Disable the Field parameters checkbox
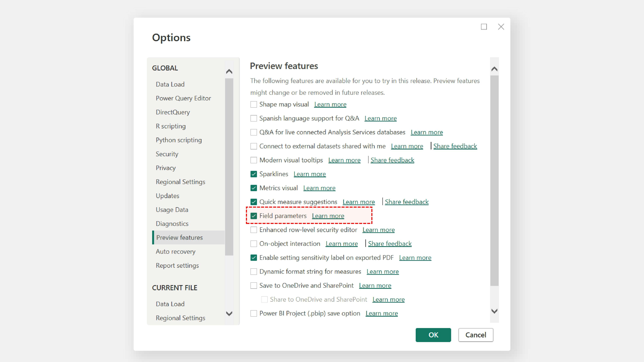The width and height of the screenshot is (644, 362). [x=254, y=216]
